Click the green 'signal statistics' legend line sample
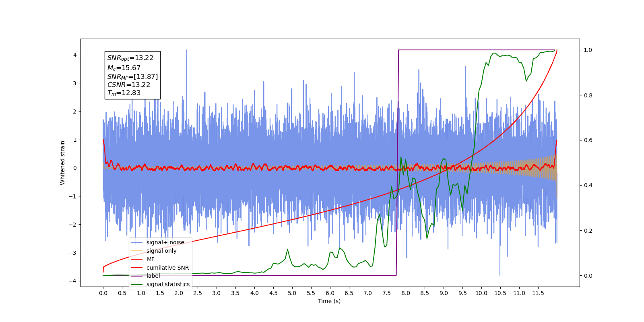Screen dimensions: 644x322 click(137, 284)
